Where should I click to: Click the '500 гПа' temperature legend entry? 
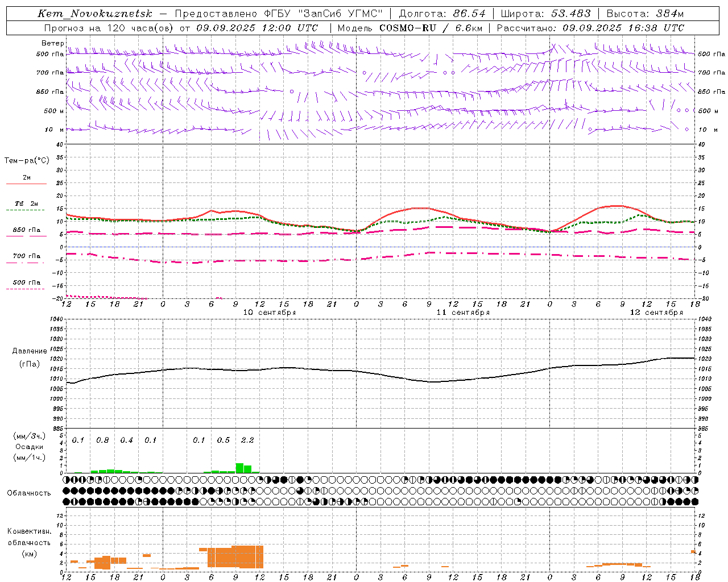[26, 282]
